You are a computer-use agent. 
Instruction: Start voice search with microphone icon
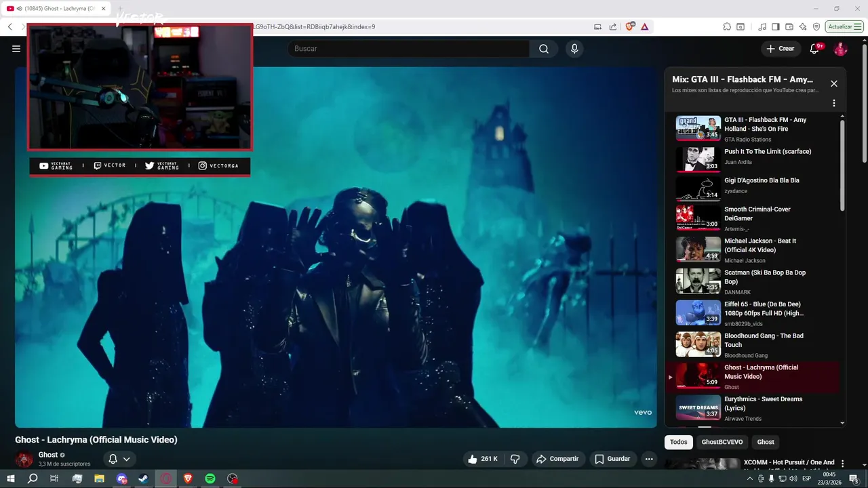[x=574, y=49]
